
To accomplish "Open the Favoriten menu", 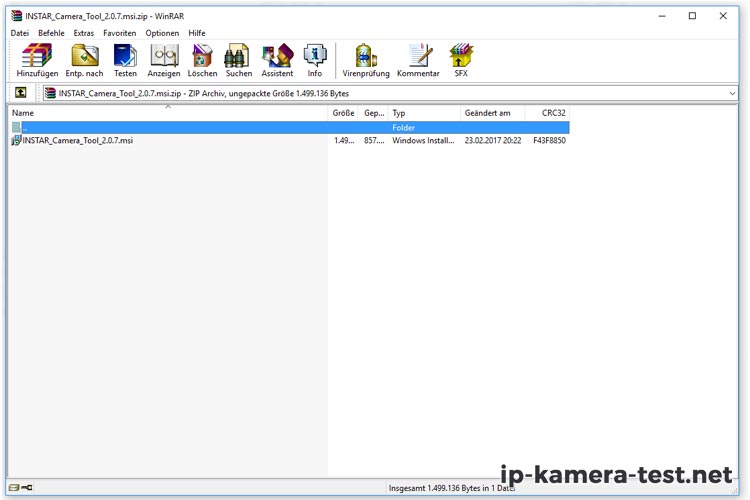I will 119,33.
